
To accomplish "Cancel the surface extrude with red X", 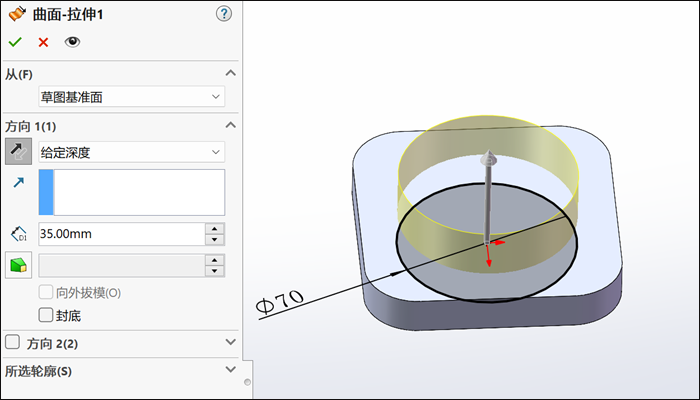I will (x=43, y=42).
